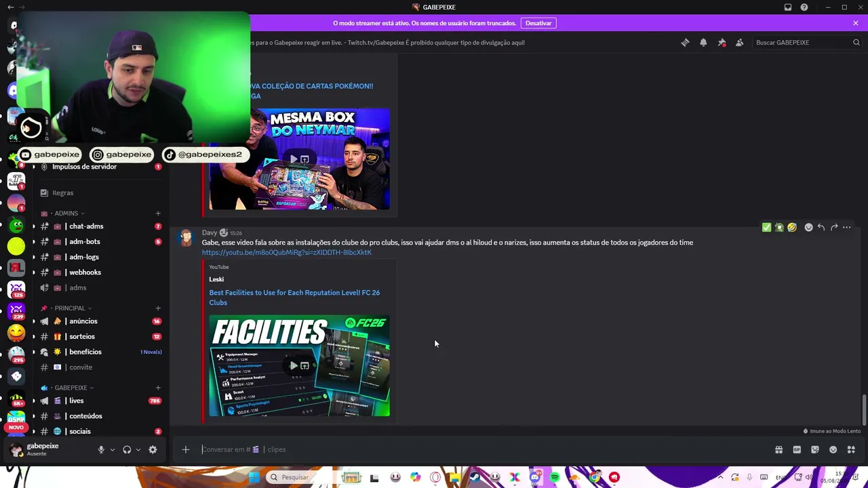This screenshot has height=488, width=868.
Task: Open the apps launcher icon
Action: tap(851, 449)
